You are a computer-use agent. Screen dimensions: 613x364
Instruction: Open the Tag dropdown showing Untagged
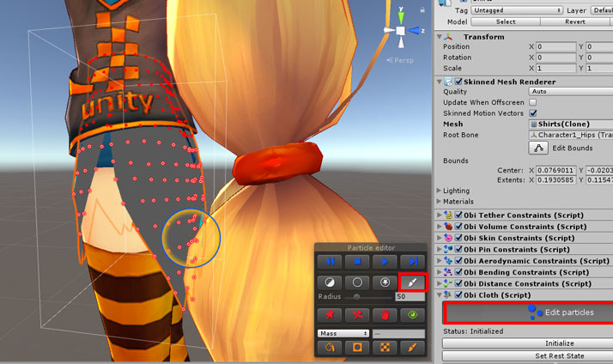517,10
